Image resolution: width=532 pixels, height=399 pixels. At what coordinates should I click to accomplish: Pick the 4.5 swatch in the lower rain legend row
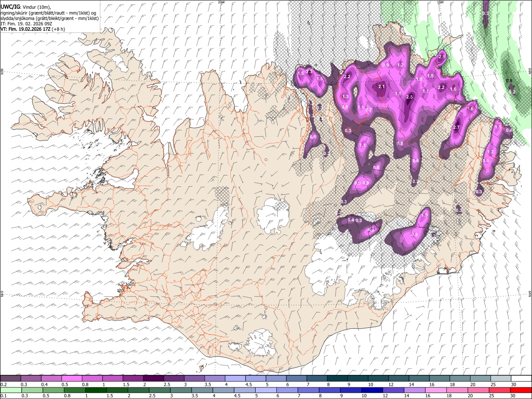pyautogui.click(x=244, y=390)
